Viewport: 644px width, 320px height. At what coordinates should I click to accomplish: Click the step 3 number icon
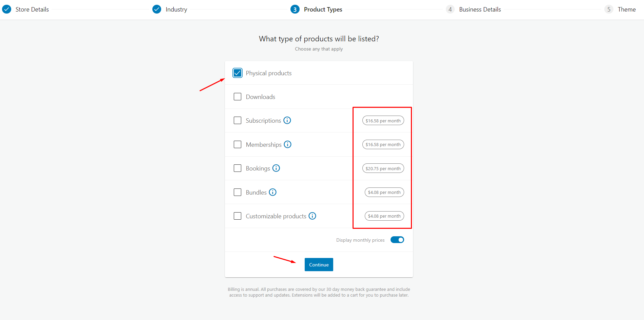(x=295, y=9)
